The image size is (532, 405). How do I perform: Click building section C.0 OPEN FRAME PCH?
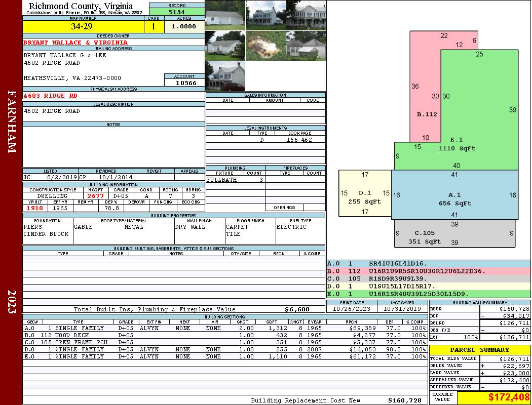point(225,342)
